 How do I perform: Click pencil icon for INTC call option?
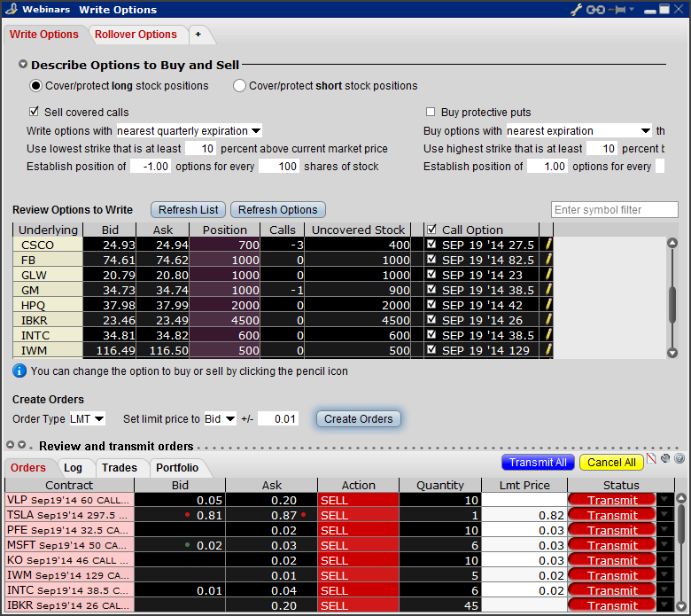pos(547,335)
